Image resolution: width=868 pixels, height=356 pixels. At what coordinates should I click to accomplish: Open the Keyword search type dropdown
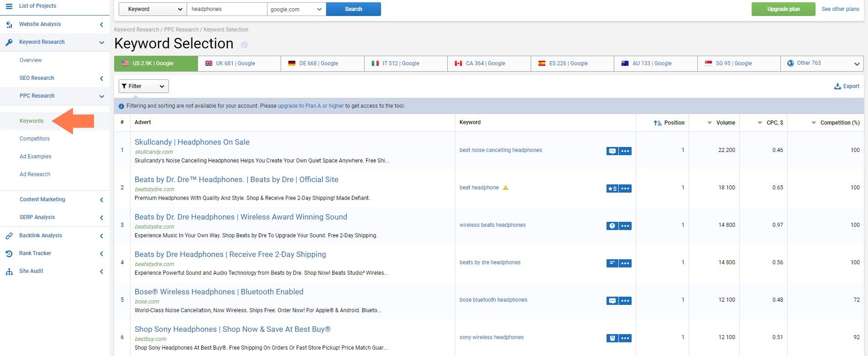pyautogui.click(x=153, y=9)
